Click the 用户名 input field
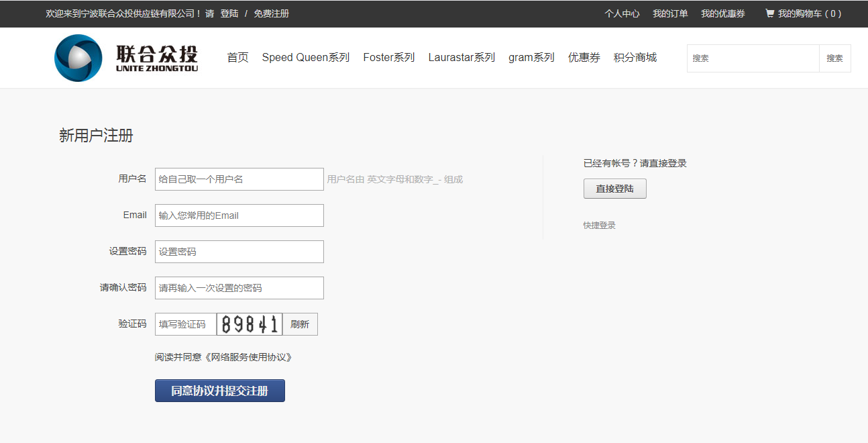This screenshot has width=868, height=443. (x=239, y=179)
